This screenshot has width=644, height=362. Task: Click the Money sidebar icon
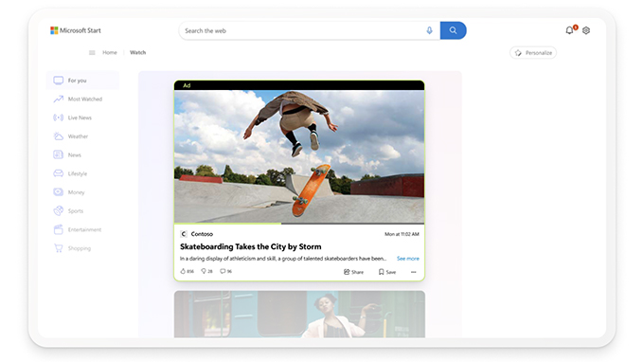pos(59,191)
